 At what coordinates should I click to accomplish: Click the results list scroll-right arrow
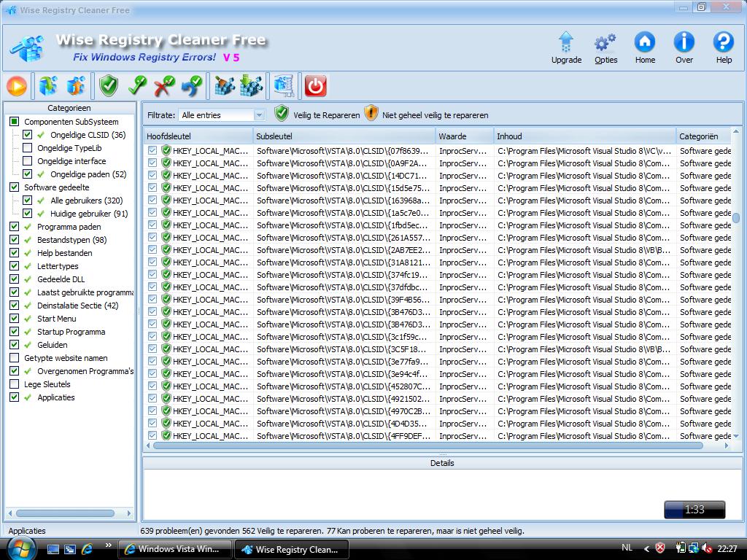pyautogui.click(x=726, y=446)
